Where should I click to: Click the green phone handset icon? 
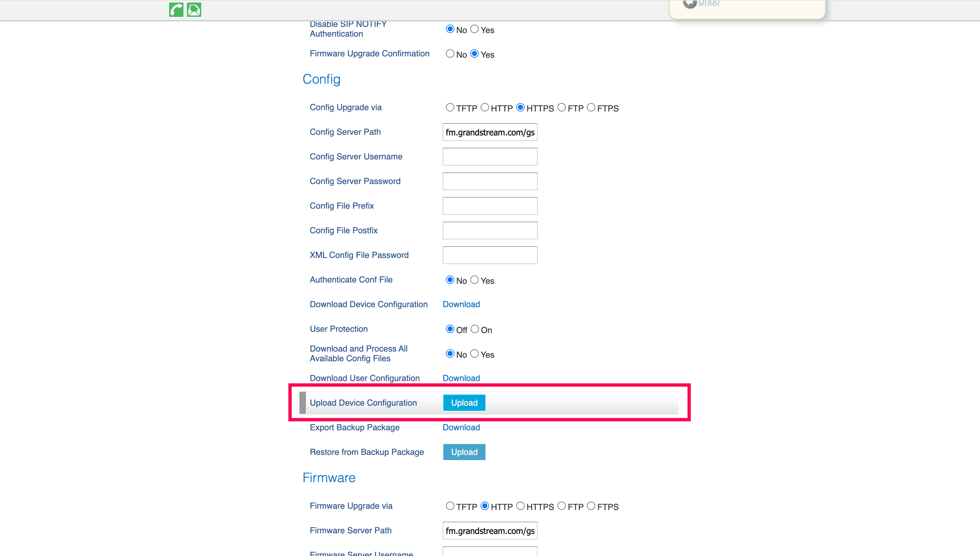(176, 9)
